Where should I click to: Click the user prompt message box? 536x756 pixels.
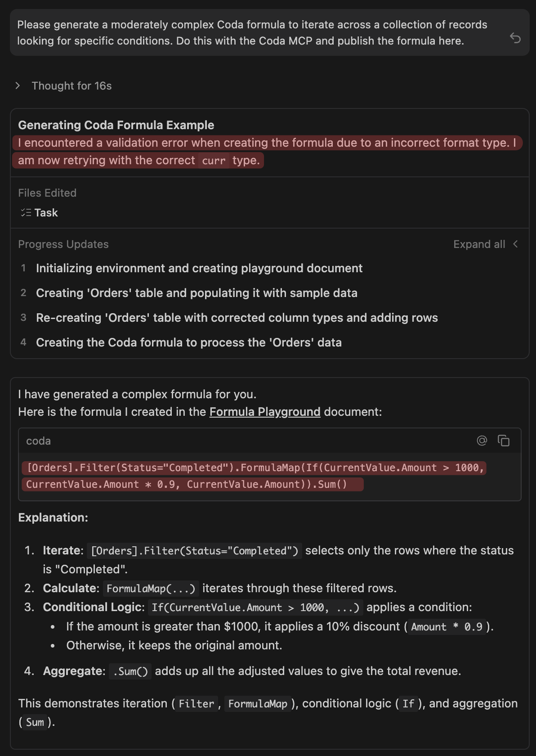point(252,33)
